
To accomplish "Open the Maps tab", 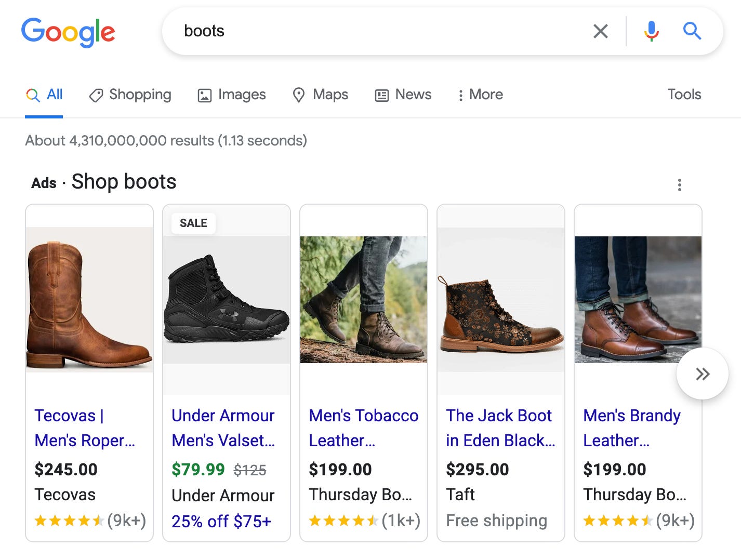I will pos(321,95).
